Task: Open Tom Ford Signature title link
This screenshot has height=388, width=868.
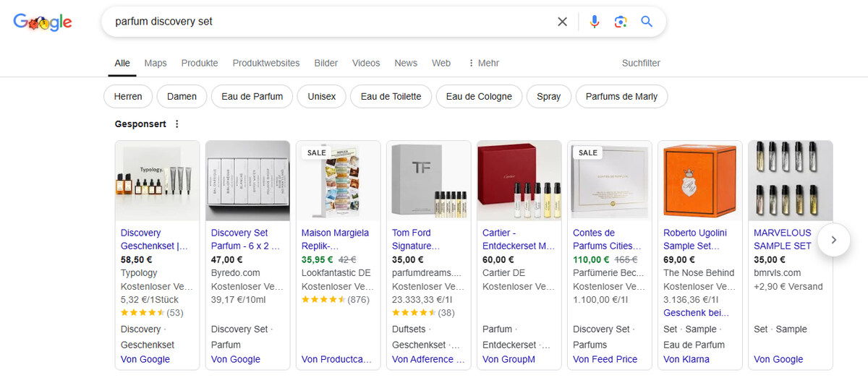Action: tap(416, 239)
